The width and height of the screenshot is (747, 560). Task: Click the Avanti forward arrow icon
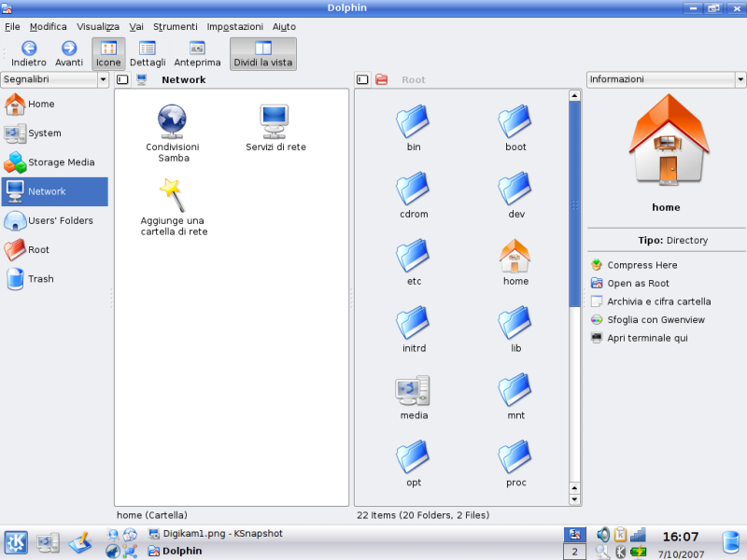tap(69, 48)
